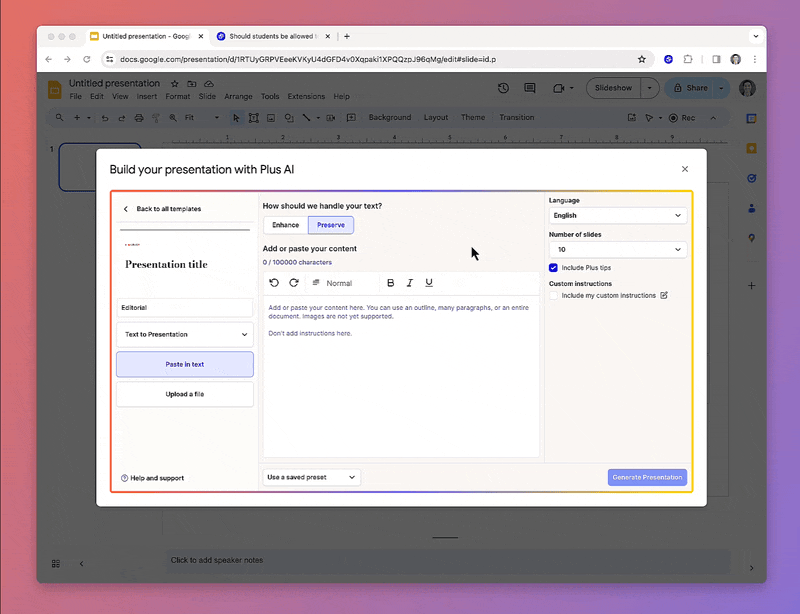This screenshot has width=800, height=614.
Task: Open the Extensions menu
Action: pyautogui.click(x=306, y=96)
